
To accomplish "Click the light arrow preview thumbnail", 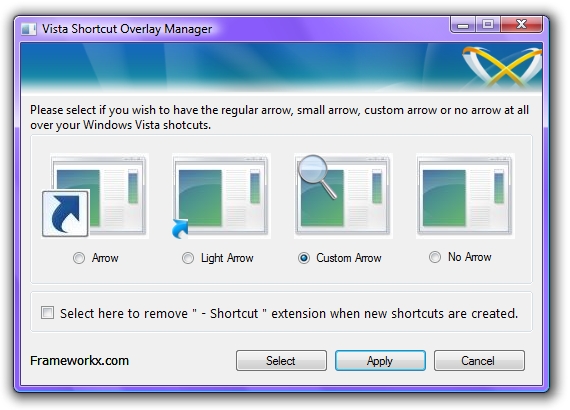I will (x=221, y=196).
